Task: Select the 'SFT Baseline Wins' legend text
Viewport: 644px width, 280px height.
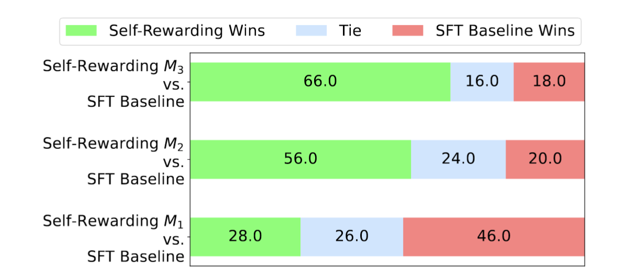Action: click(505, 30)
